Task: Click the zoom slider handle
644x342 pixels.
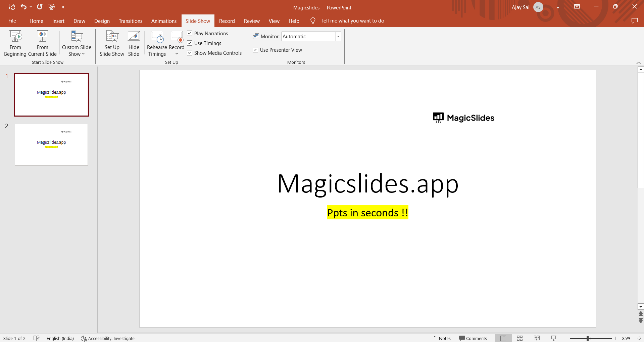Action: point(588,338)
